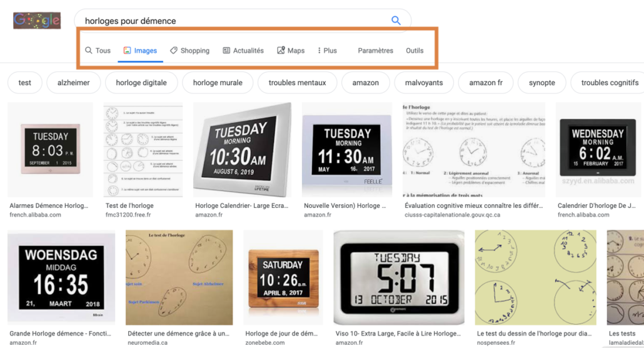Viewport: 644px width, 348px height.
Task: Go to the Maps tab
Action: pyautogui.click(x=291, y=51)
